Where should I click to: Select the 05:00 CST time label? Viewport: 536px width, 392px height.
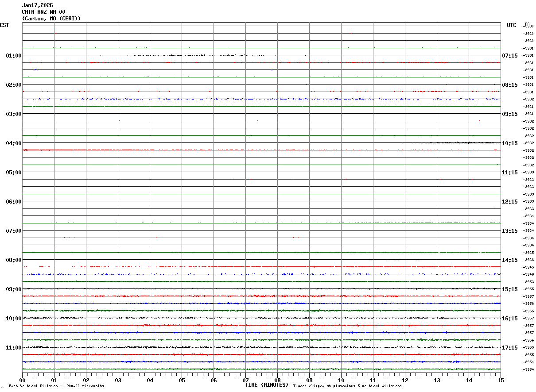click(x=14, y=173)
